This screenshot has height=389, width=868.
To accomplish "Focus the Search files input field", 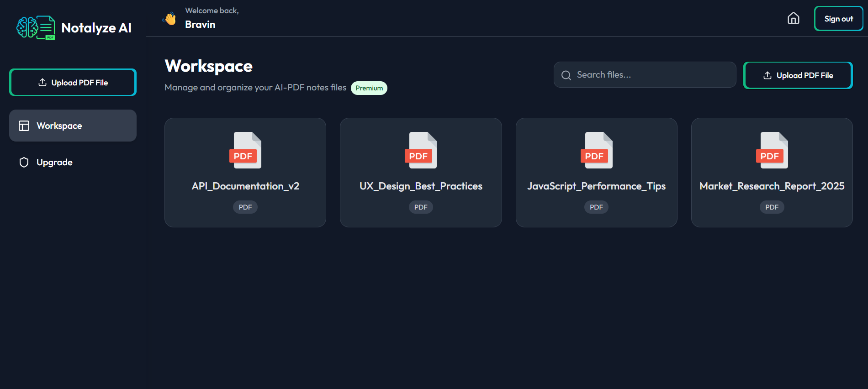I will [x=645, y=75].
